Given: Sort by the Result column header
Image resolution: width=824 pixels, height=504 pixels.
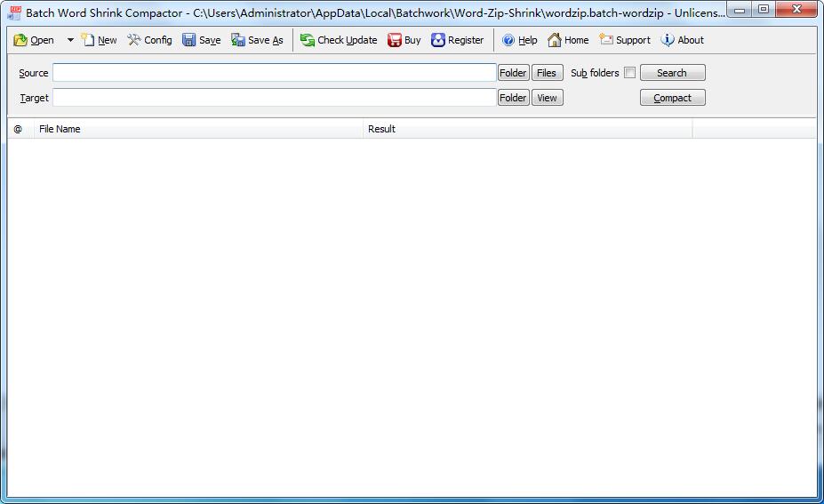Looking at the screenshot, I should (x=527, y=129).
